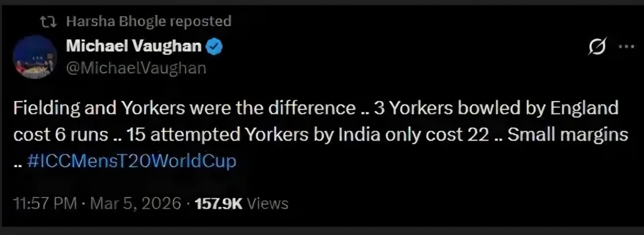
Task: Click the blue verified badge
Action: coord(214,46)
